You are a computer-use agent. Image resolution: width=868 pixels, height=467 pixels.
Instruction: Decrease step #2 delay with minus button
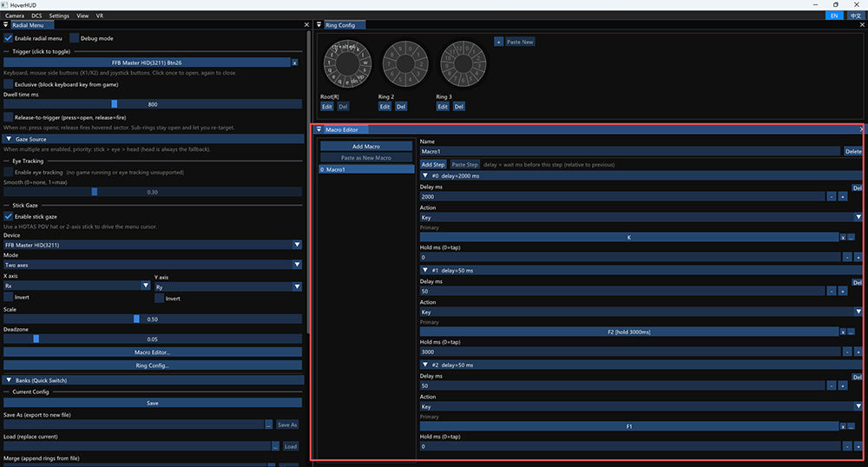tap(832, 385)
